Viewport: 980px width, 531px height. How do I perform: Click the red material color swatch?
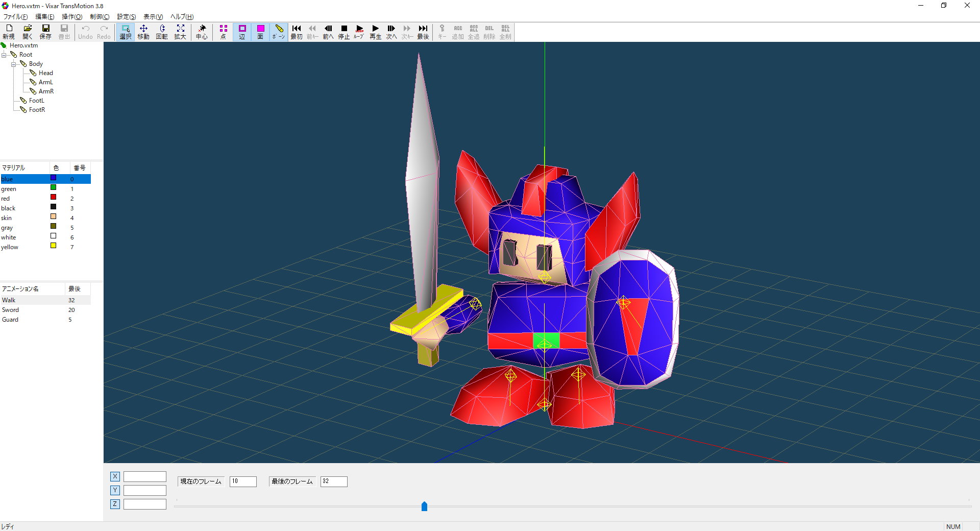pyautogui.click(x=53, y=197)
